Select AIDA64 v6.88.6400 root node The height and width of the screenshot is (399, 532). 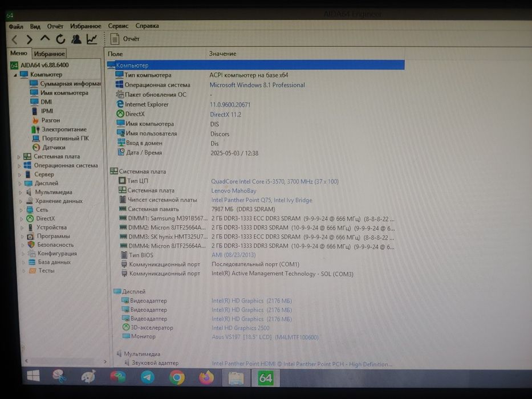pos(40,65)
